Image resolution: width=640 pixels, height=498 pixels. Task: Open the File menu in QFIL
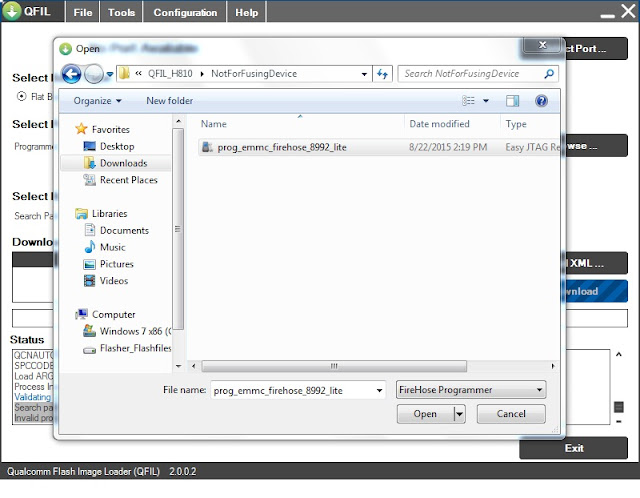(82, 12)
